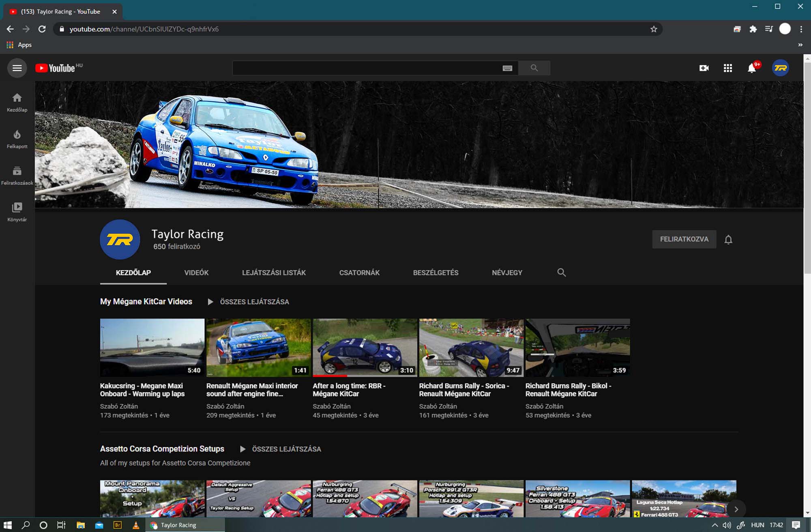Reload the page
Screen dimensions: 811x532
pyautogui.click(x=42, y=29)
